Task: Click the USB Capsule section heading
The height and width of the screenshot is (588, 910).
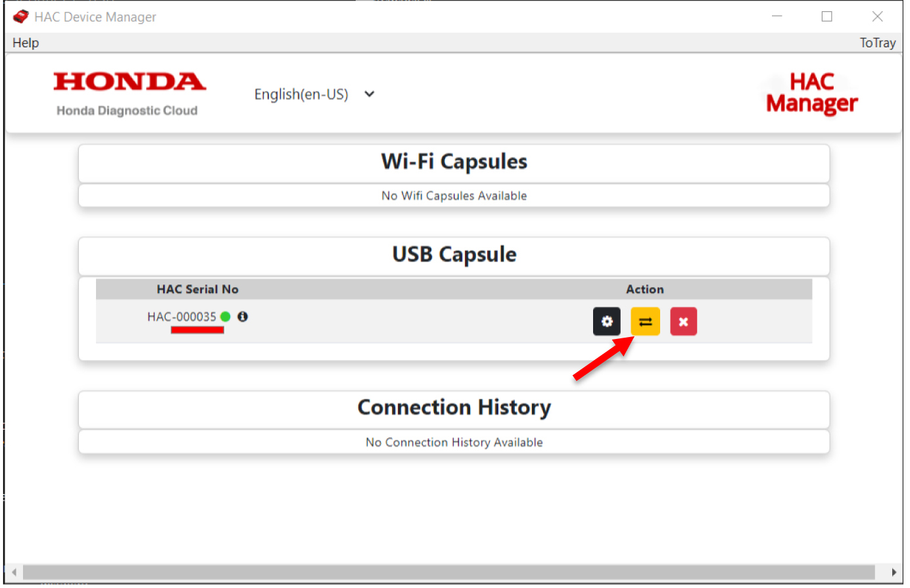Action: coord(454,254)
